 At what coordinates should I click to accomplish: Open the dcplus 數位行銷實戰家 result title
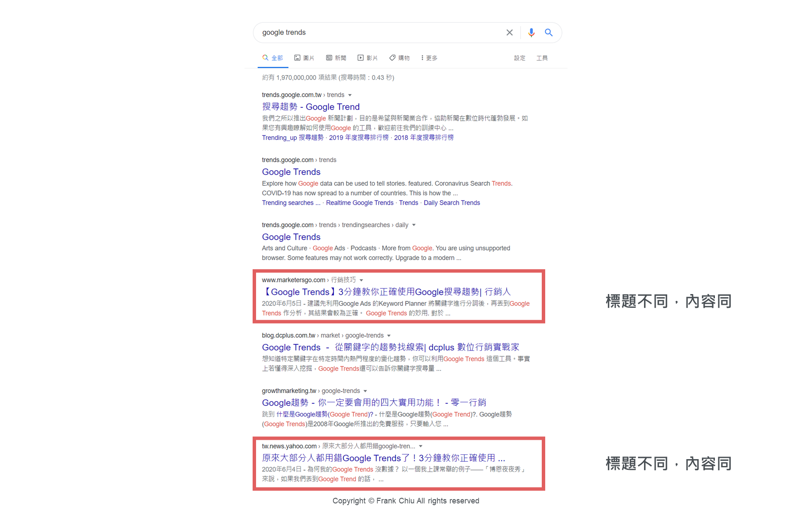390,347
